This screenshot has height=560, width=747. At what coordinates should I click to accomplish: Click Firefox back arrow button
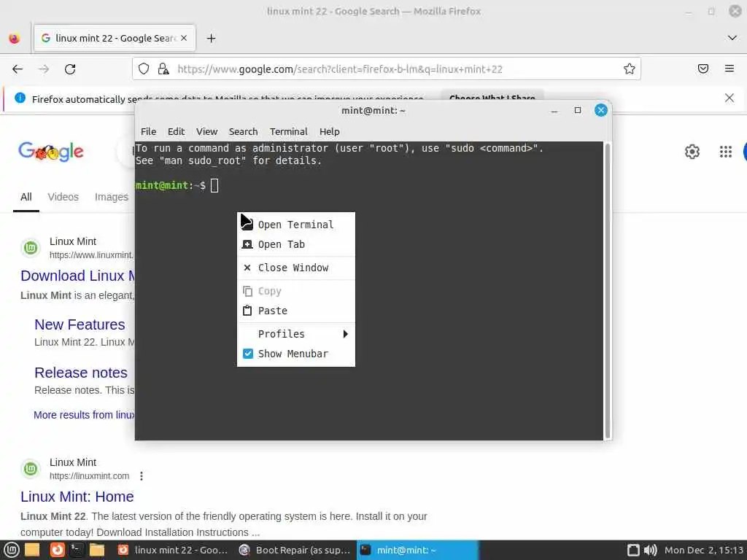tap(18, 69)
